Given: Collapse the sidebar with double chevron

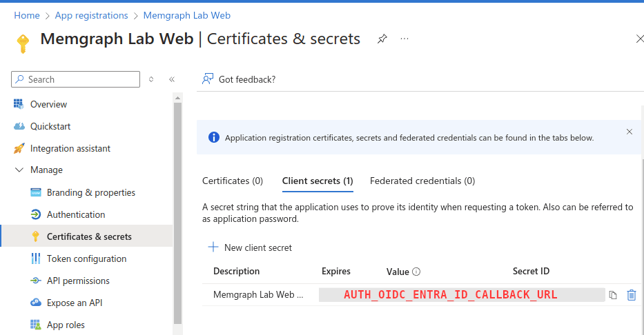Looking at the screenshot, I should click(172, 79).
